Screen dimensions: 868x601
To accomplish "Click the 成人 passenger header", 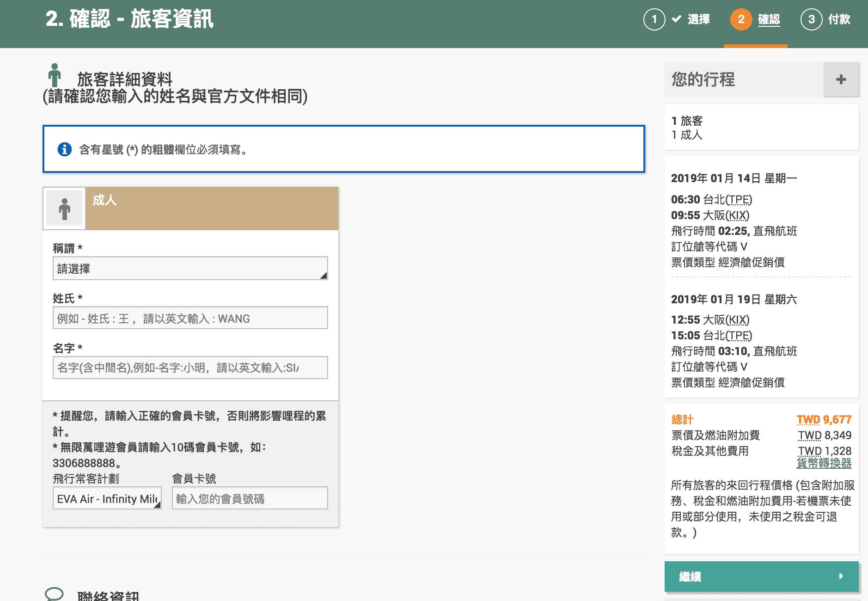I will (212, 209).
